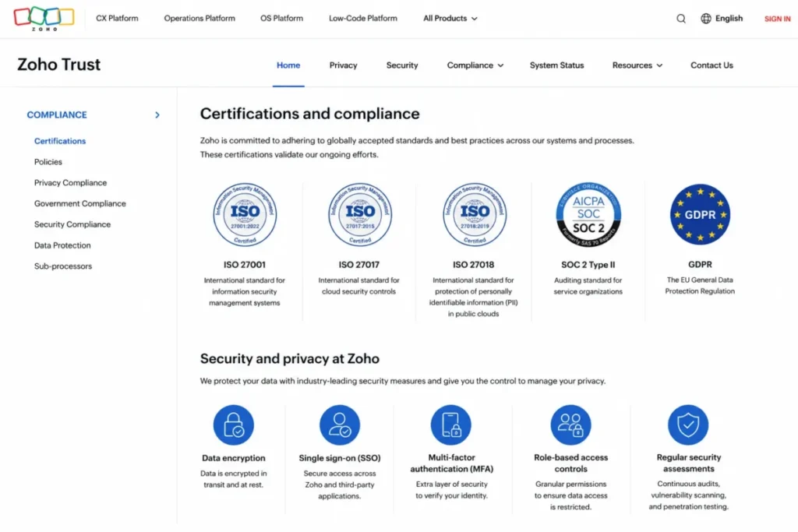Image resolution: width=798 pixels, height=532 pixels.
Task: Open the Low-Code Platform menu
Action: pyautogui.click(x=363, y=19)
